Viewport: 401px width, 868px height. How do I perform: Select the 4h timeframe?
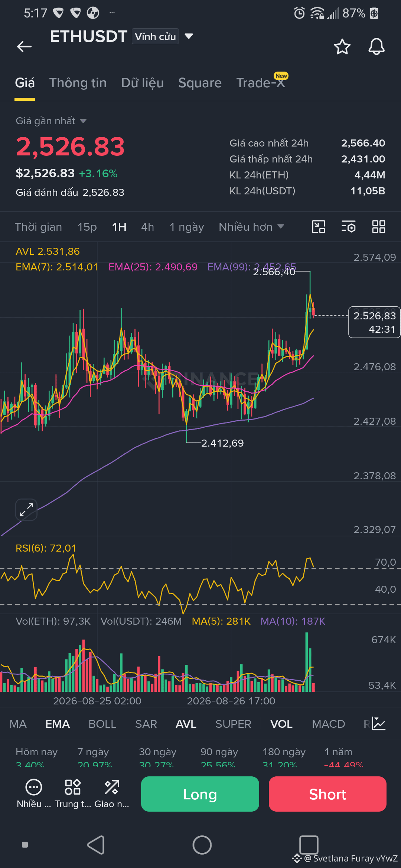coord(147,227)
